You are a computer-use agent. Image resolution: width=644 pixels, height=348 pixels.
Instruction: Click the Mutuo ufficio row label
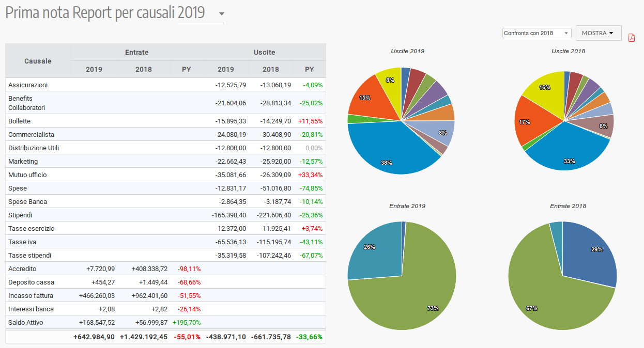(27, 175)
